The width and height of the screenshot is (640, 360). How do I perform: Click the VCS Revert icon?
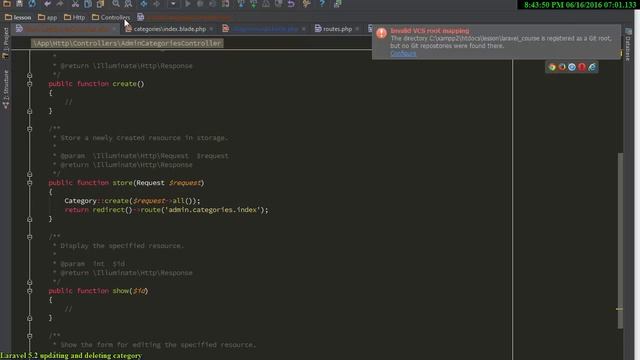pos(291,4)
